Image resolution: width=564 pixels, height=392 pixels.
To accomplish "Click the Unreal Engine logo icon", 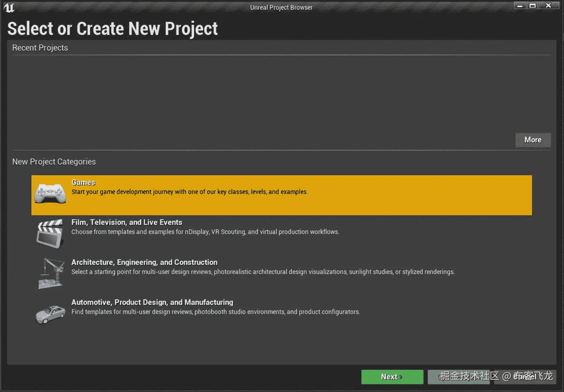I will coord(9,8).
